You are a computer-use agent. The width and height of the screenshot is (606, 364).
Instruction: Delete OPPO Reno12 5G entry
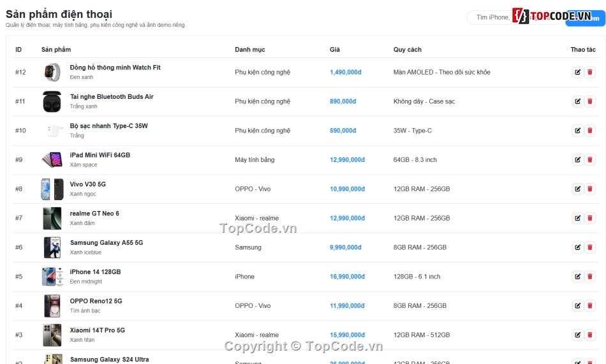click(x=590, y=305)
